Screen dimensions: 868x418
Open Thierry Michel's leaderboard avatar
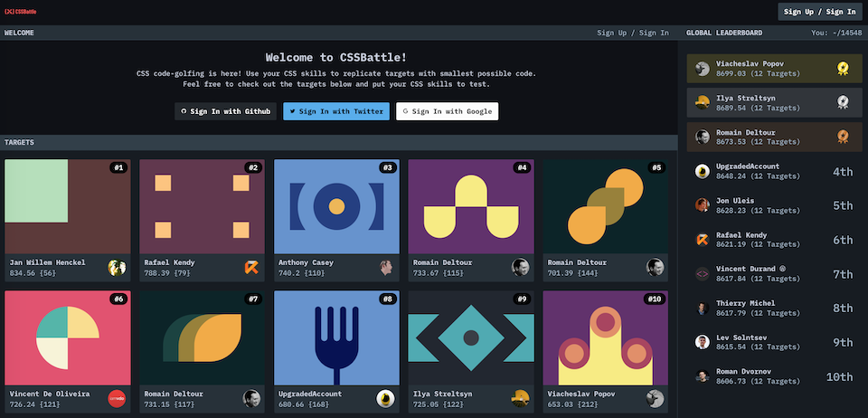click(703, 308)
